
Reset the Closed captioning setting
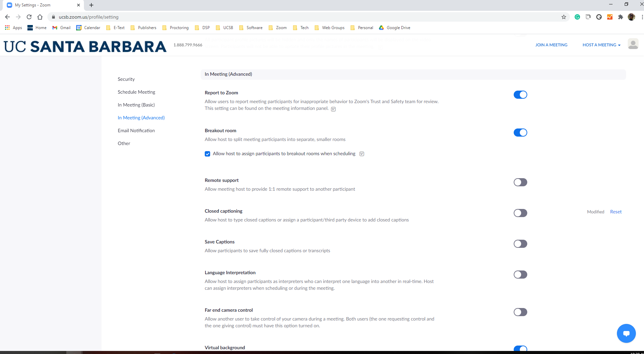pyautogui.click(x=616, y=212)
